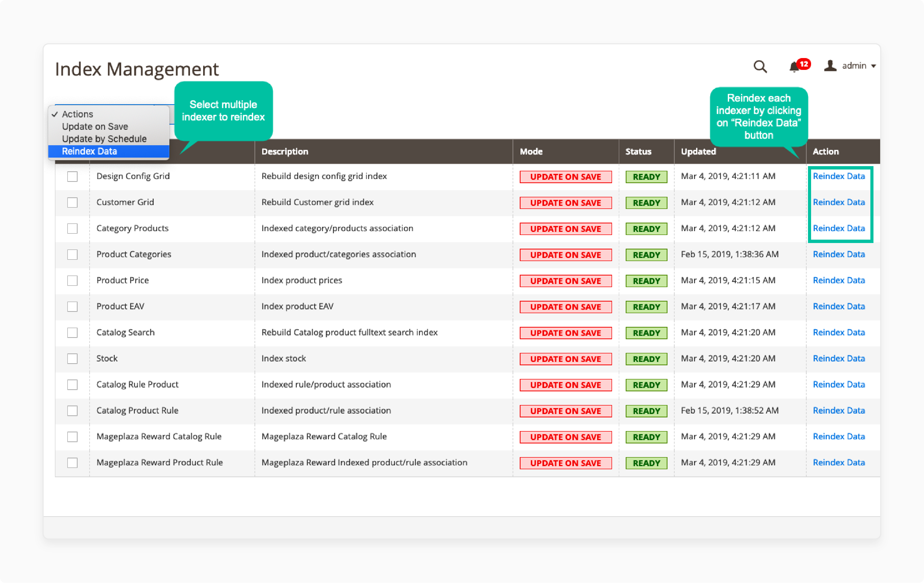Viewport: 924px width, 583px height.
Task: Click text "Rebuild design config grid index"
Action: (324, 176)
